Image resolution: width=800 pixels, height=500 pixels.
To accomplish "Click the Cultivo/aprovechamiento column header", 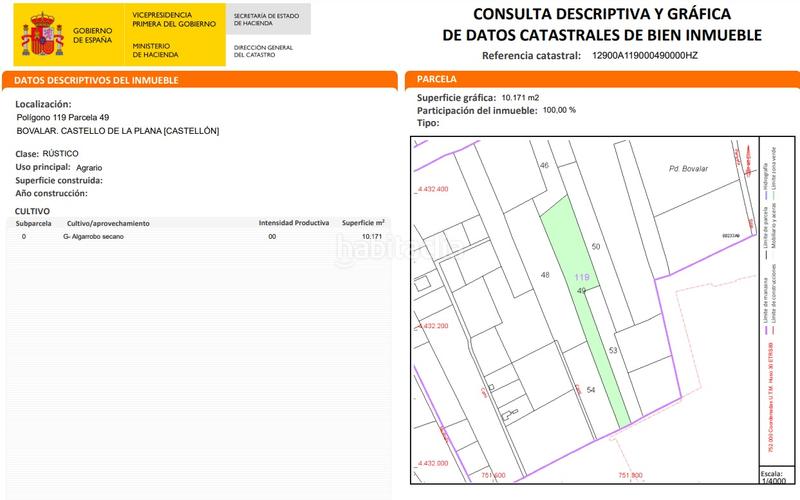I will pyautogui.click(x=108, y=223).
